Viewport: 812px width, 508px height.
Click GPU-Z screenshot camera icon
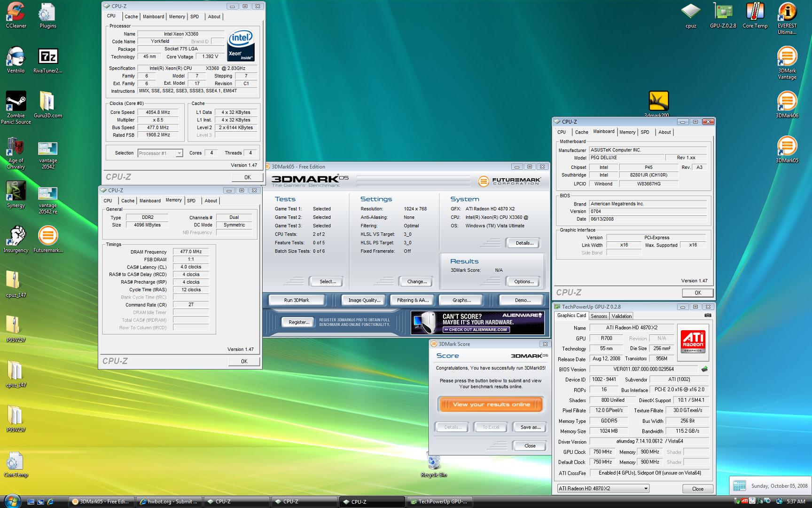(x=708, y=316)
